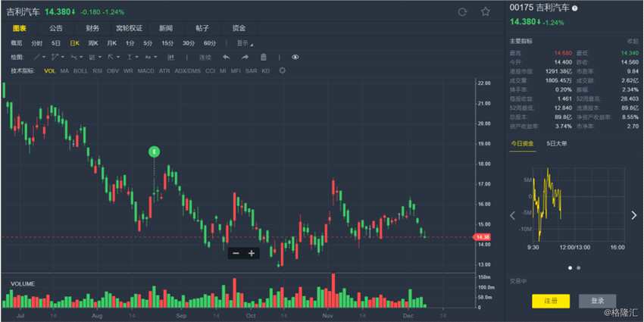The width and height of the screenshot is (644, 322).
Task: Expand the 显示 display dropdown
Action: pos(245,43)
